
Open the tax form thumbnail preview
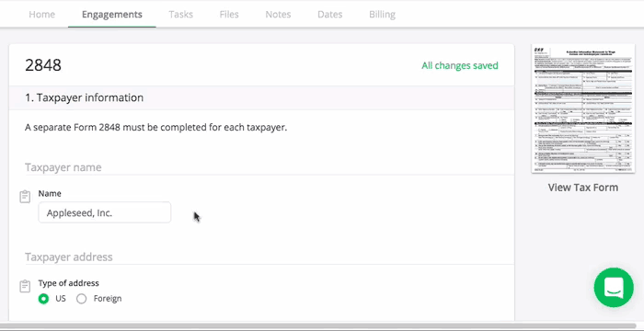(x=582, y=108)
